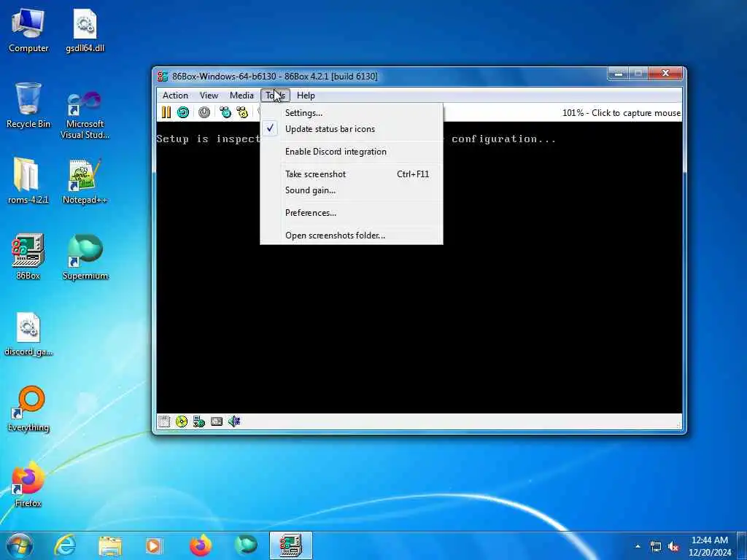
Task: Select the Everything search shortcut
Action: pos(28,408)
